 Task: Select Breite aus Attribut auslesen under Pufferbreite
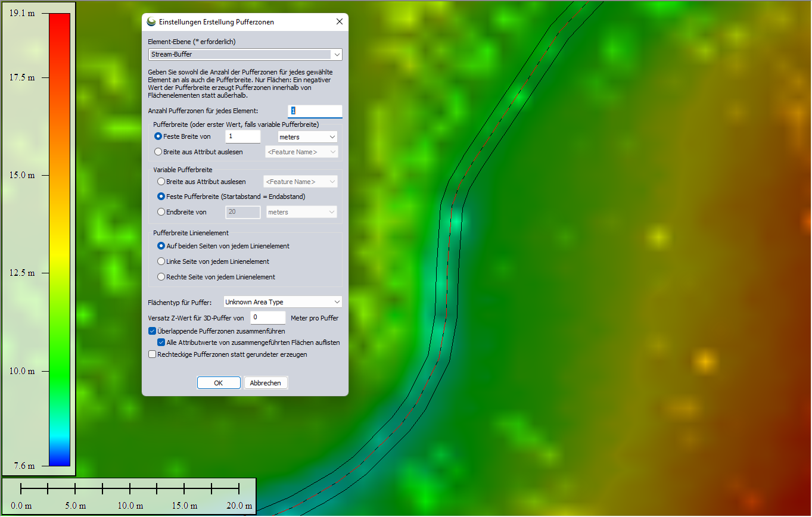[158, 152]
